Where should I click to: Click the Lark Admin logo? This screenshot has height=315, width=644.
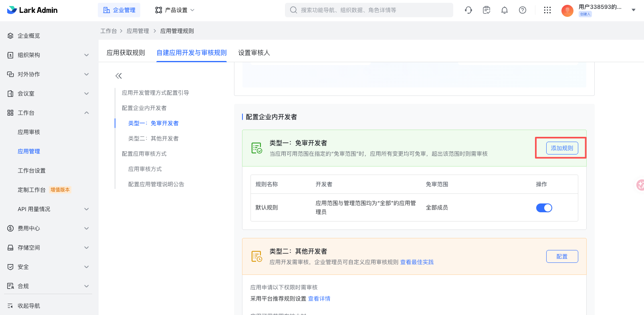click(x=32, y=10)
